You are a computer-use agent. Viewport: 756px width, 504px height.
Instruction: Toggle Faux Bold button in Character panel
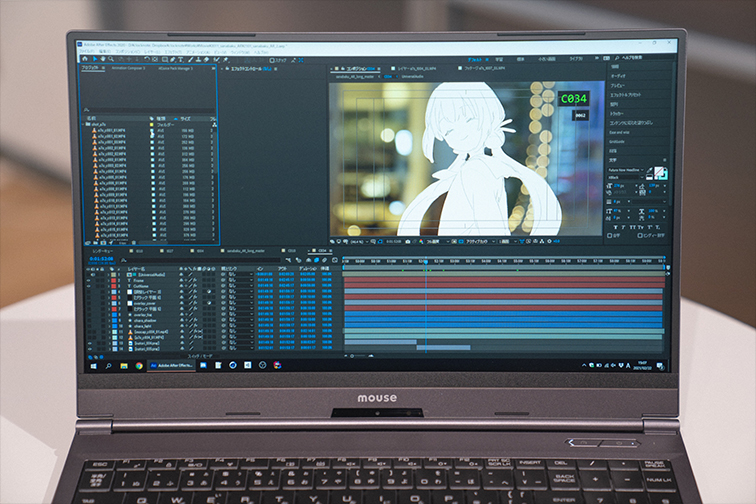(616, 228)
